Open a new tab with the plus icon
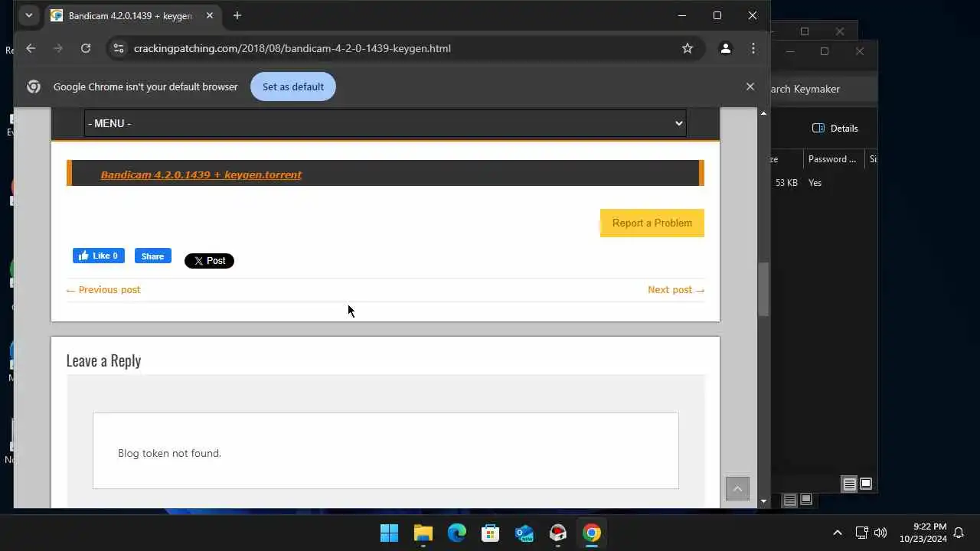The image size is (980, 551). coord(237,15)
